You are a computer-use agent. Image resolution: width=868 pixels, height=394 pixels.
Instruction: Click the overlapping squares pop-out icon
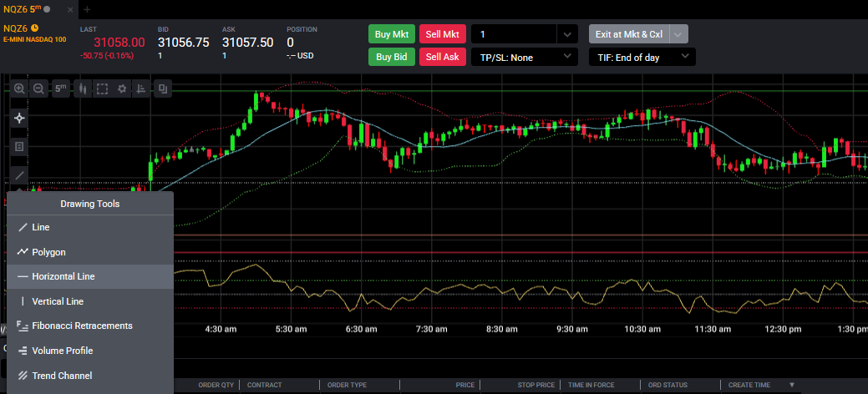point(163,88)
